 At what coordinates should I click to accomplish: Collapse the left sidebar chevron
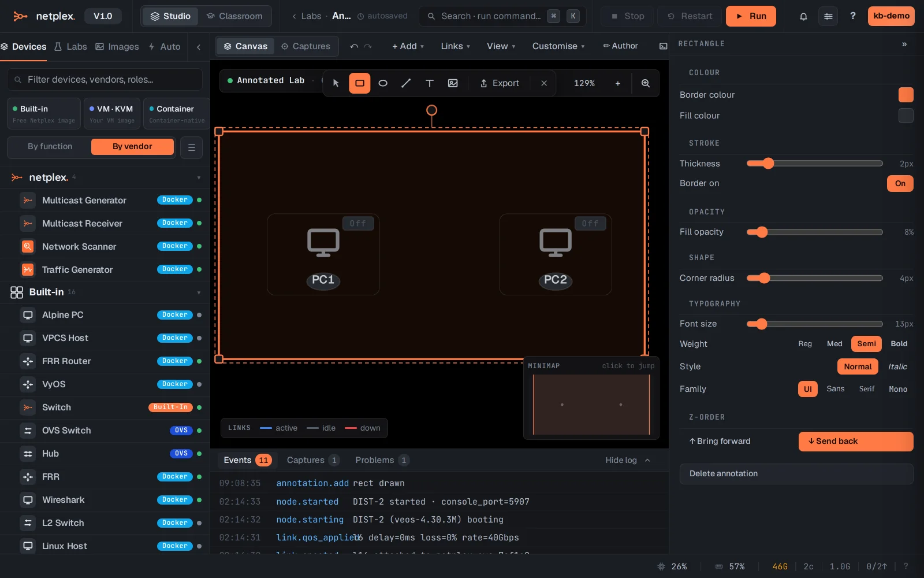[199, 47]
